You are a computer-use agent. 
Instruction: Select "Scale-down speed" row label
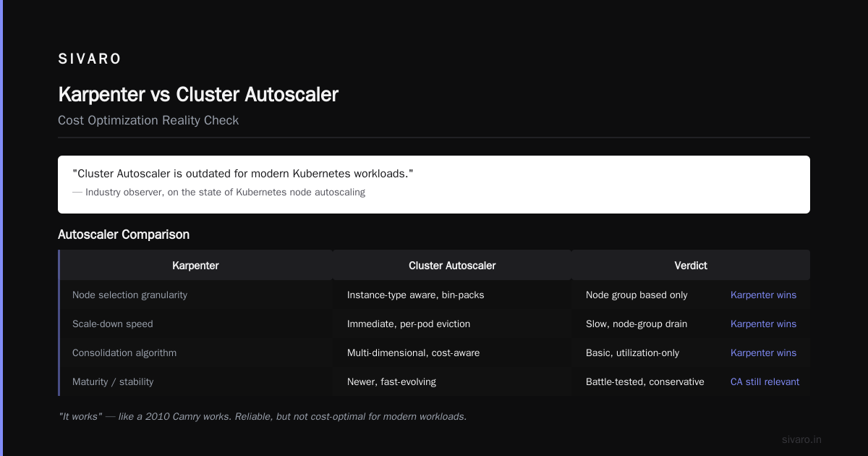click(x=113, y=324)
